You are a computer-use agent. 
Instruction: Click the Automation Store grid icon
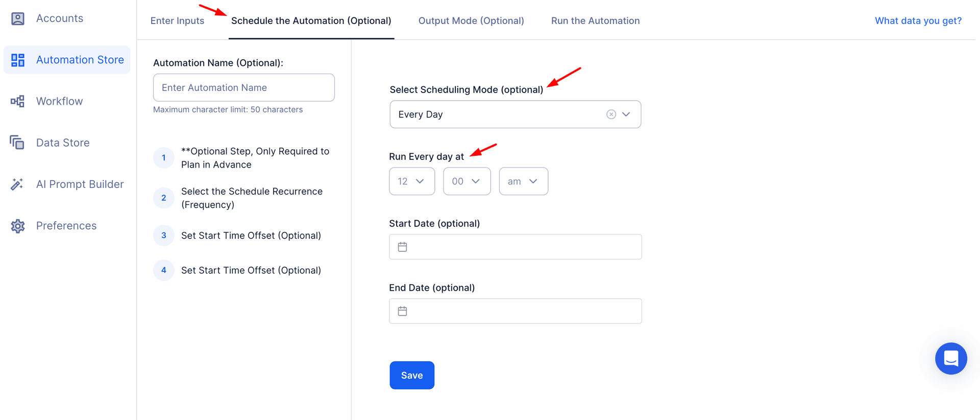[18, 60]
